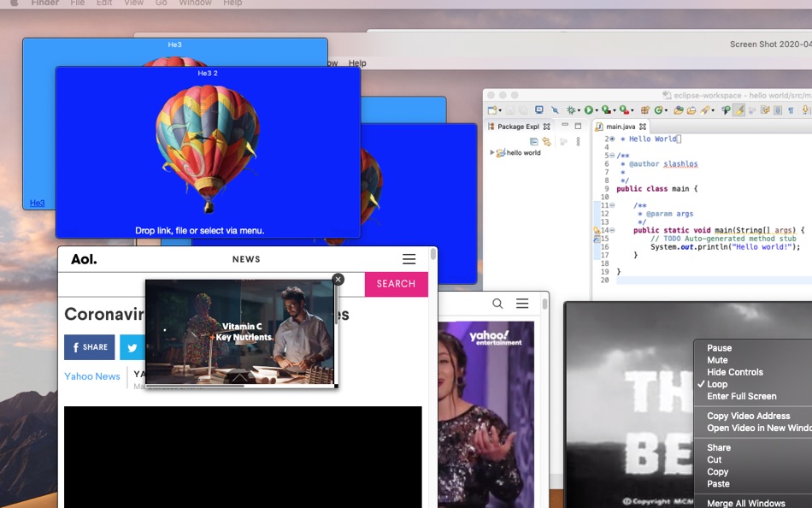
Task: Close the main.java editor tab X
Action: [643, 127]
